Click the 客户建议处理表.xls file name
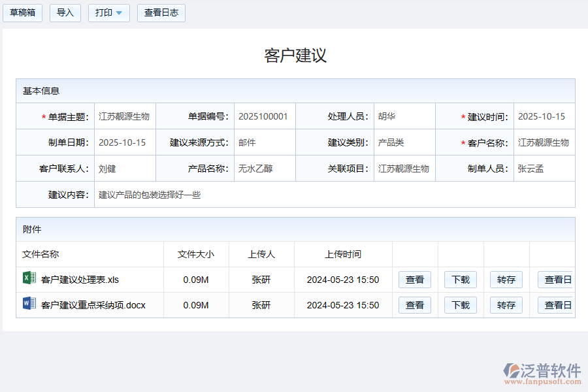 coord(80,280)
